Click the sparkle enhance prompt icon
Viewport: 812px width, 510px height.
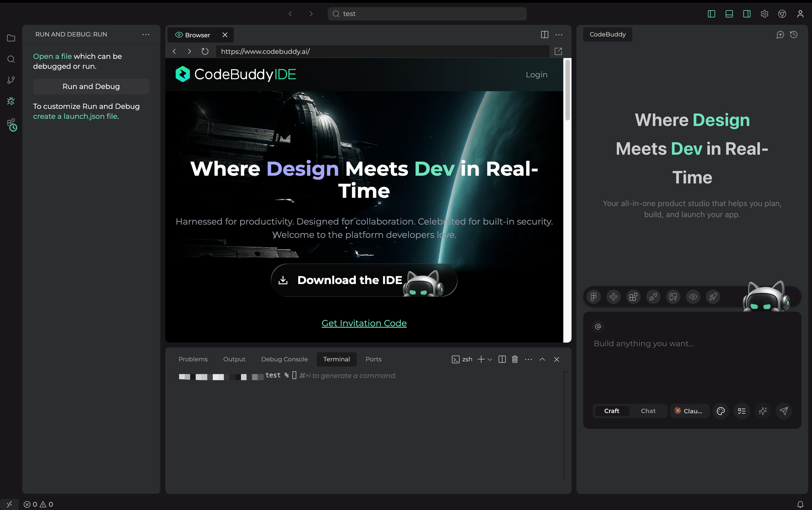(763, 411)
